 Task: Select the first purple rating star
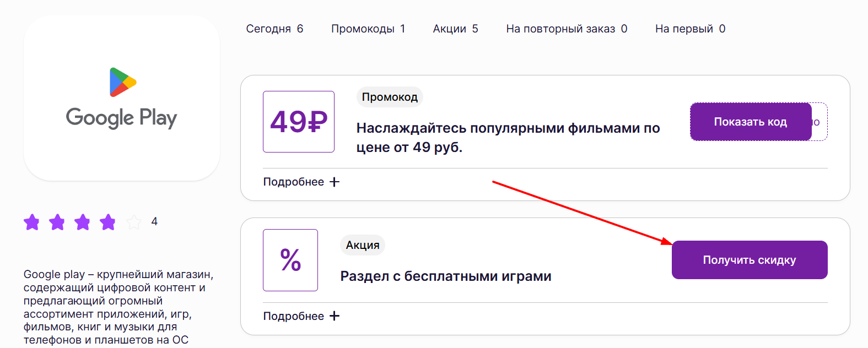31,222
